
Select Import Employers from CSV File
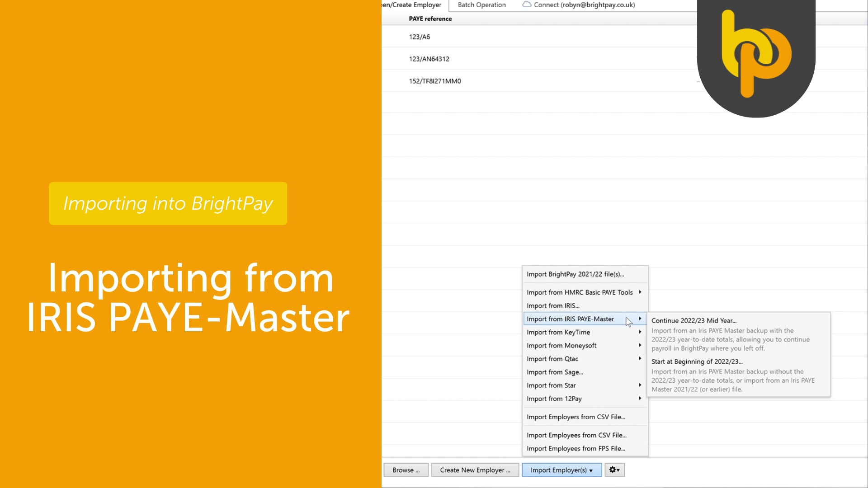[576, 417]
